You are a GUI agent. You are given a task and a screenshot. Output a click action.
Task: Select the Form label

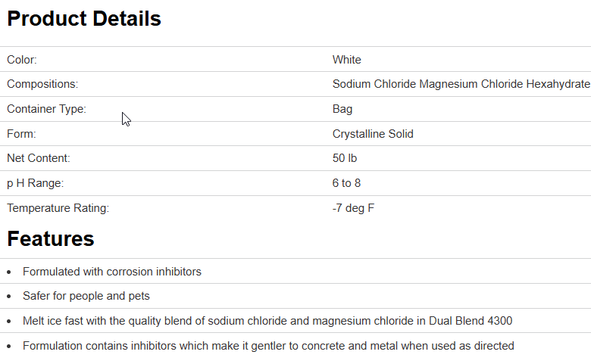(22, 134)
